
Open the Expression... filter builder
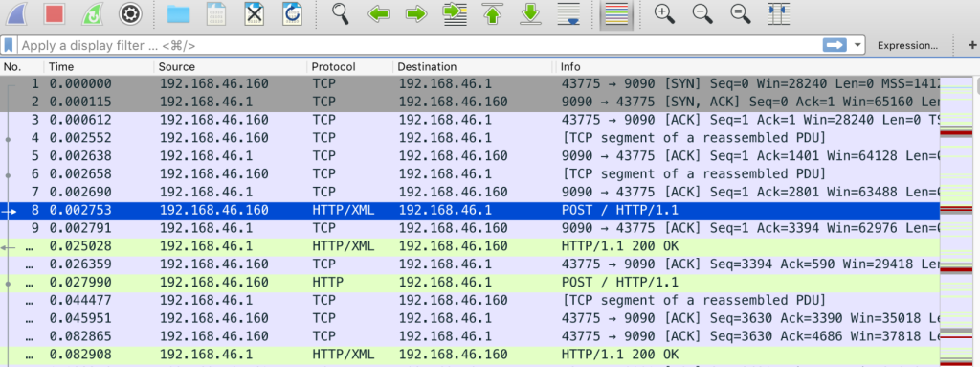907,46
